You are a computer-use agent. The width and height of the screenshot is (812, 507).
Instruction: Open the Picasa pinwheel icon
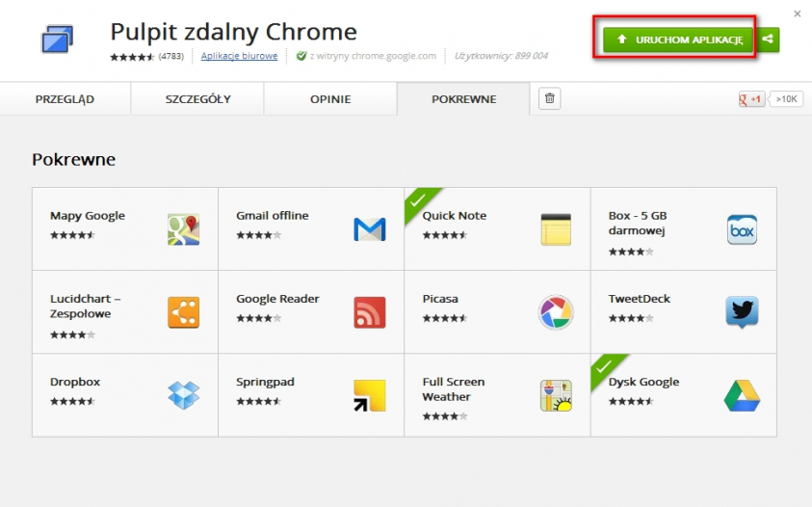tap(556, 312)
